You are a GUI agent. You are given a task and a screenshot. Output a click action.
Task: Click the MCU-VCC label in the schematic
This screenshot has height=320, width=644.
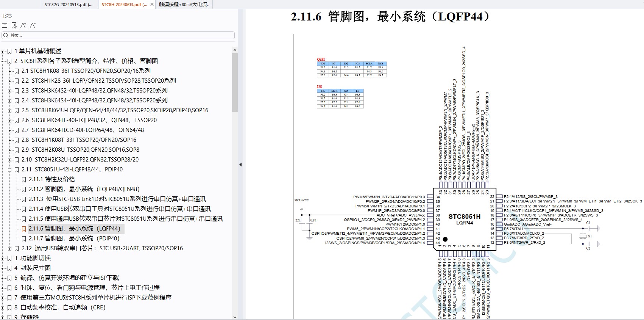301,200
